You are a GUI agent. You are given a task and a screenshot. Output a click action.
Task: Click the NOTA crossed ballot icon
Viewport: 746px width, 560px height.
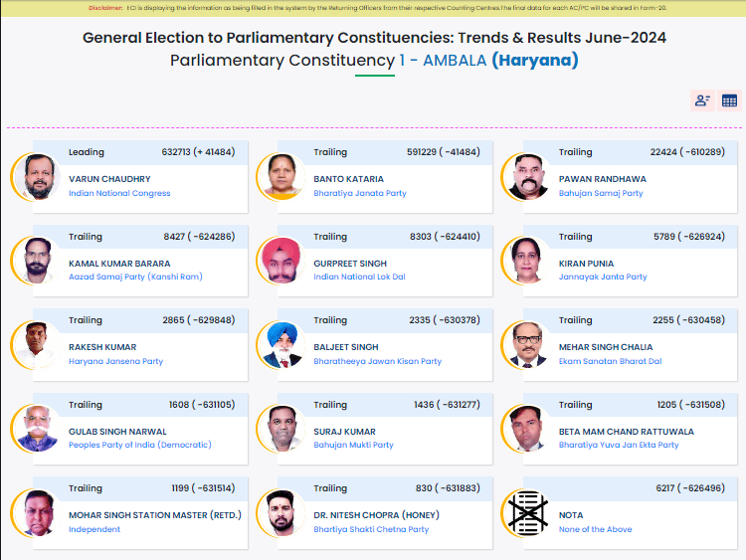coord(528,513)
